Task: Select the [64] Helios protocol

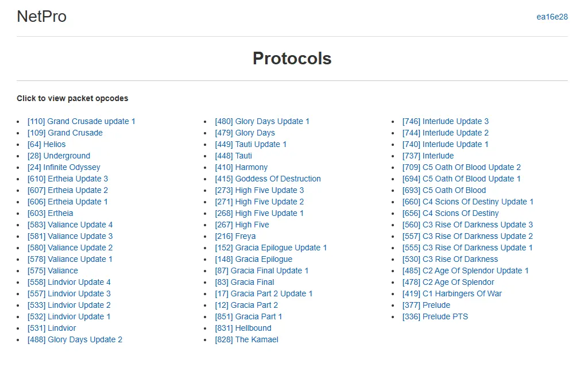Action: [x=47, y=144]
